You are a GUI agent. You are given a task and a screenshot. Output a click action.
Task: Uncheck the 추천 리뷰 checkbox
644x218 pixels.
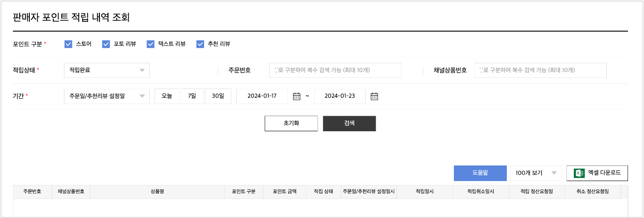pos(200,44)
